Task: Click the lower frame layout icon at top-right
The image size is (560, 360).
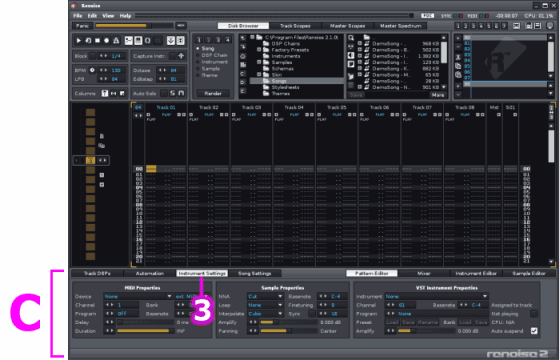Action: click(537, 26)
